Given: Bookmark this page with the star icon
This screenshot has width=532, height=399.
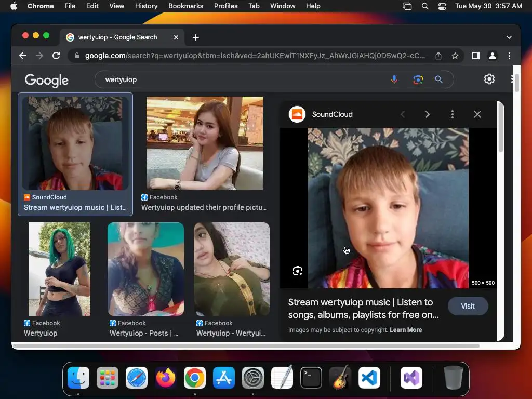Looking at the screenshot, I should point(455,56).
